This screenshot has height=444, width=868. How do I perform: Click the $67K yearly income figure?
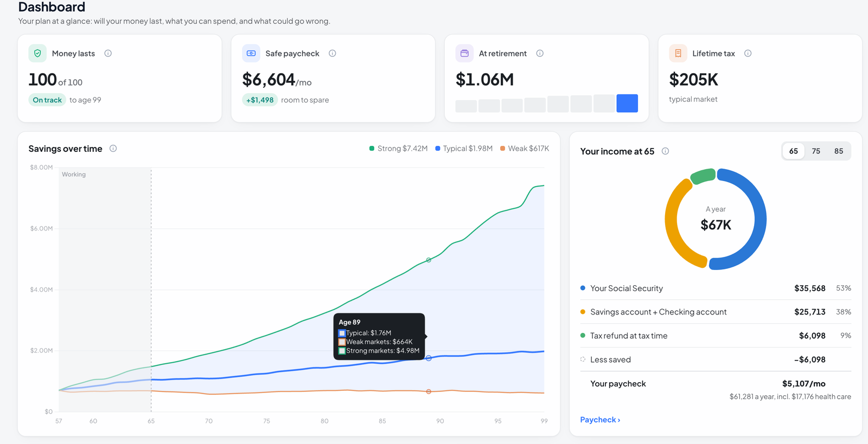tap(716, 225)
